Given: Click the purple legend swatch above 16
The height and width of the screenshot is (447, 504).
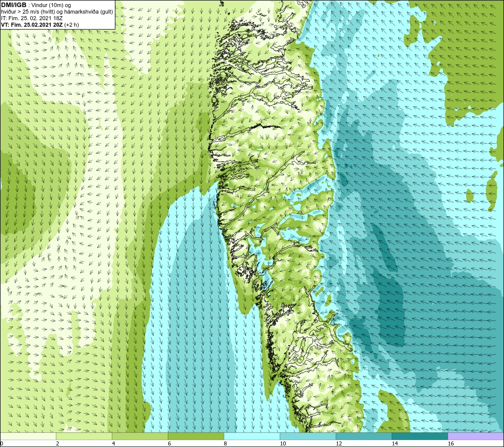Looking at the screenshot, I should pos(476,436).
